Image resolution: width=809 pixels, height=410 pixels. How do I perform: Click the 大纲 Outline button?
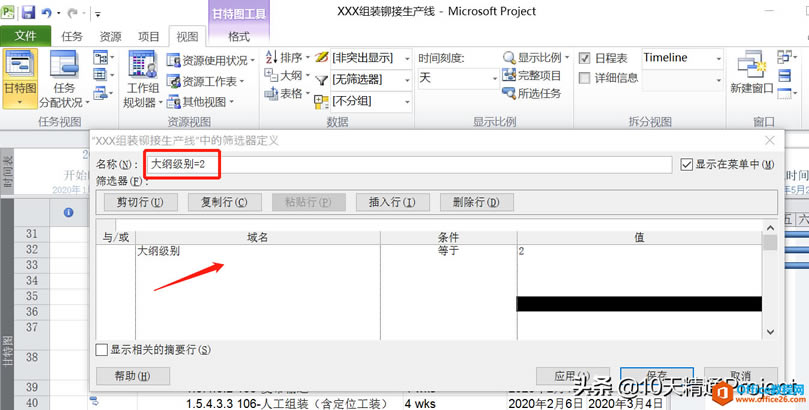(x=287, y=75)
